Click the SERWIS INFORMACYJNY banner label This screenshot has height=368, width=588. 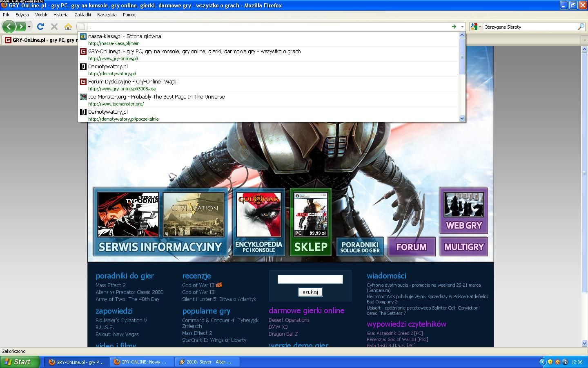pos(160,247)
